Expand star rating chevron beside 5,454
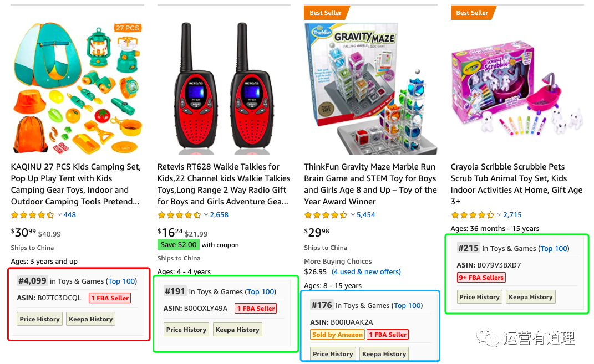Image resolution: width=594 pixels, height=364 pixels. coord(353,214)
